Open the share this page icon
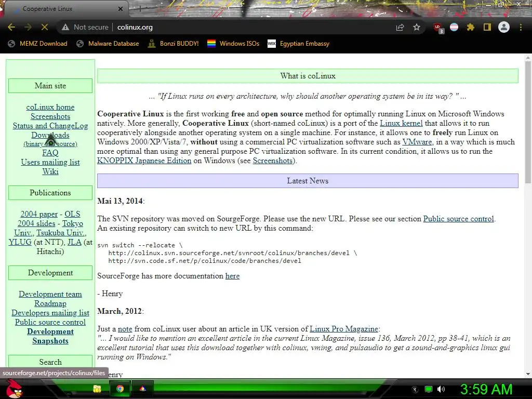 [400, 27]
